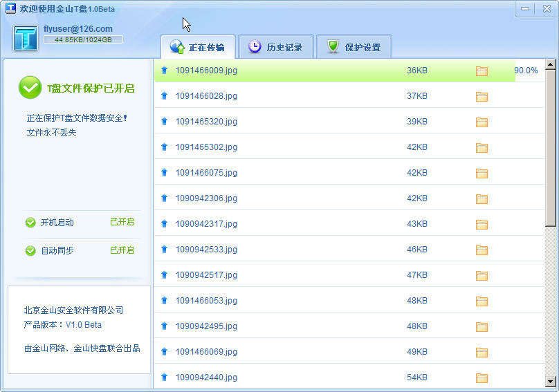
Task: Click the vertical scrollbar thumb
Action: coord(551,148)
